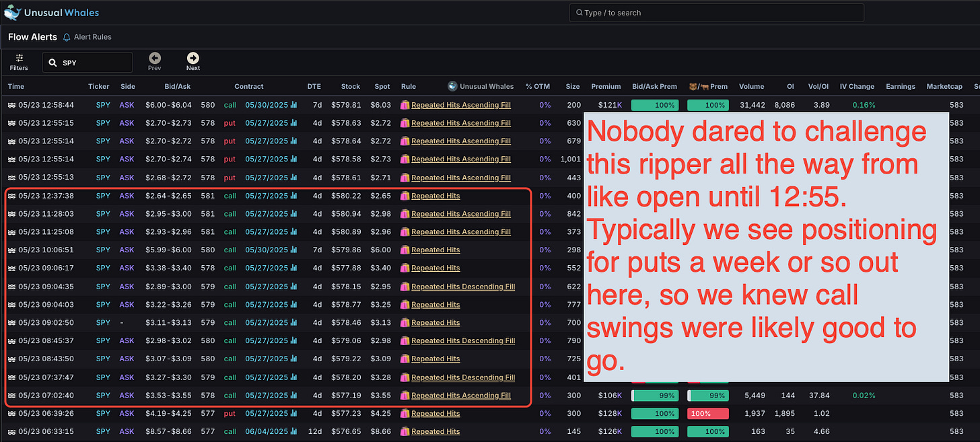The image size is (980, 442).
Task: Focus the SPY ticker search field
Action: click(x=87, y=63)
